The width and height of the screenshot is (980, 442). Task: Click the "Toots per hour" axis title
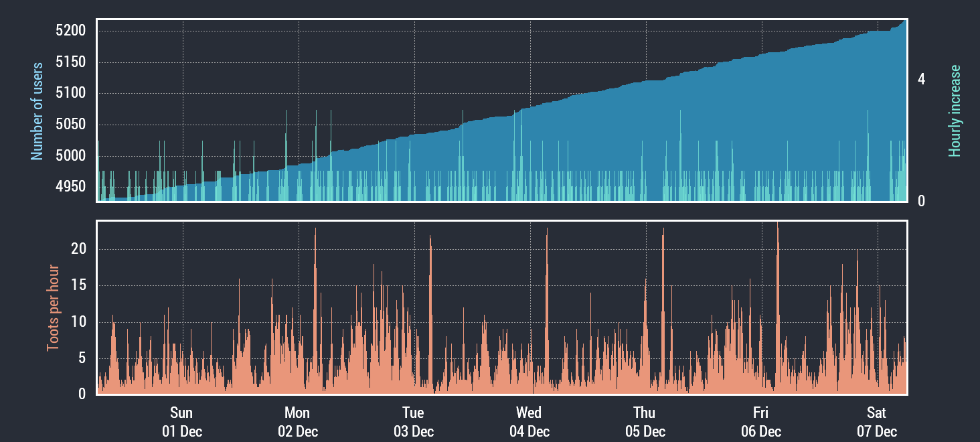pyautogui.click(x=52, y=308)
